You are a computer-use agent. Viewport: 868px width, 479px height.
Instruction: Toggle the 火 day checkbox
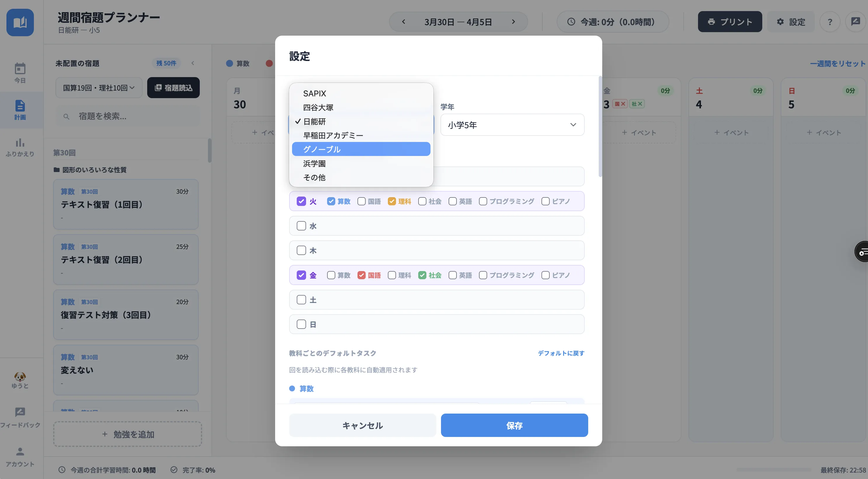[x=301, y=201]
